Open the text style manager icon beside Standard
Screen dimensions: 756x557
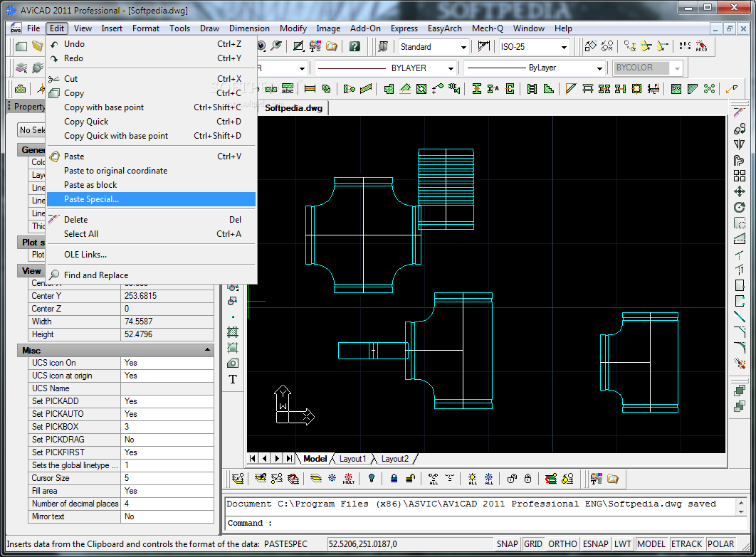click(x=383, y=46)
